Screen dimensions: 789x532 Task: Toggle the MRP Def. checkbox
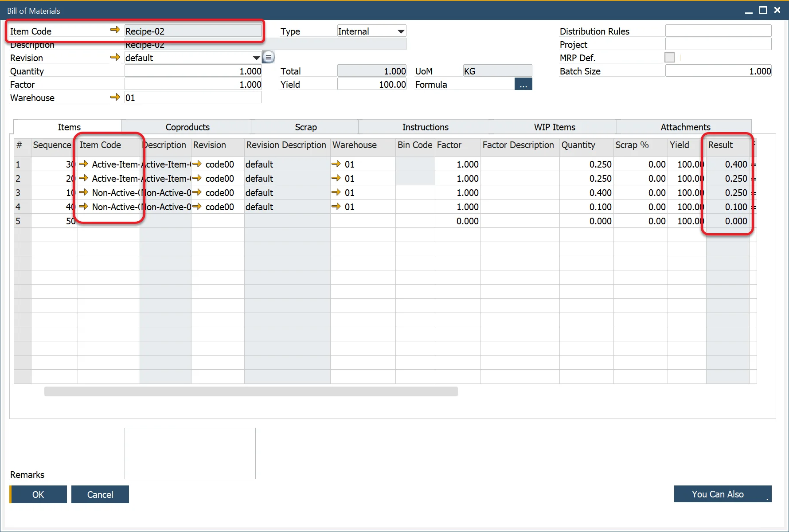pos(669,57)
